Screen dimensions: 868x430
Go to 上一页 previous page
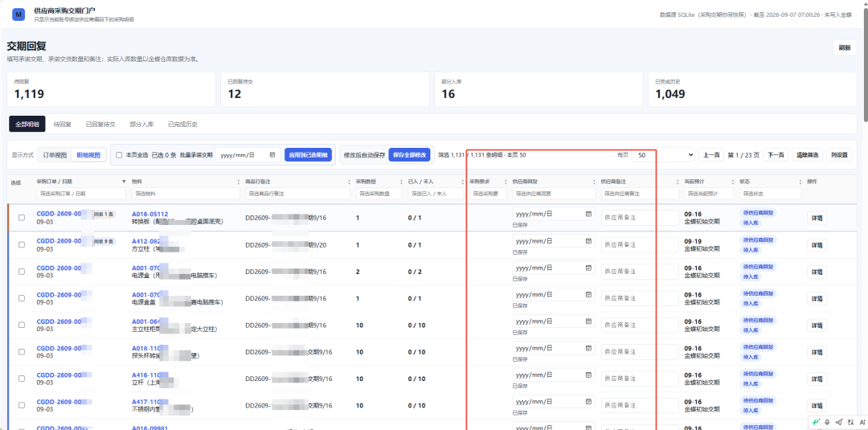pos(710,155)
